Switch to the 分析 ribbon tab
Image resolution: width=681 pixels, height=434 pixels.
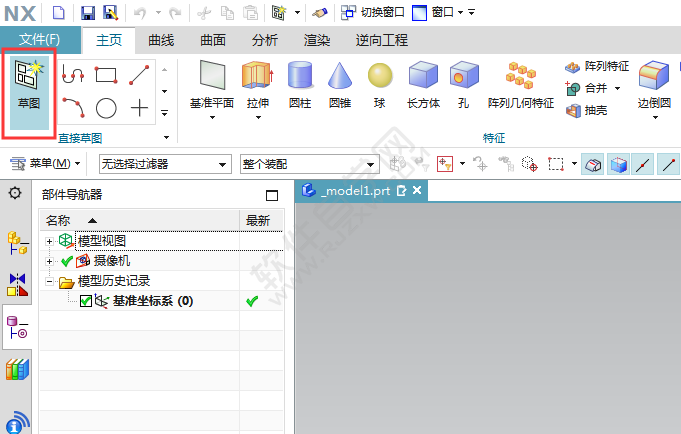pos(264,40)
